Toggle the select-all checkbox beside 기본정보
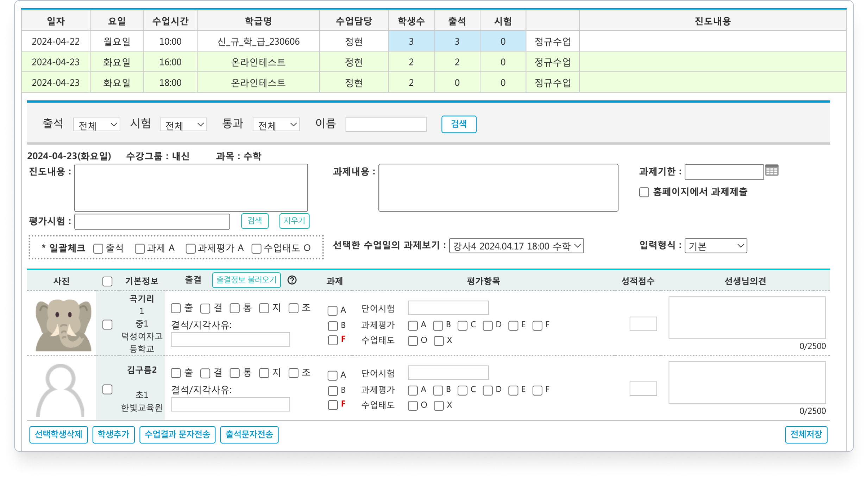The image size is (868, 480). tap(107, 282)
